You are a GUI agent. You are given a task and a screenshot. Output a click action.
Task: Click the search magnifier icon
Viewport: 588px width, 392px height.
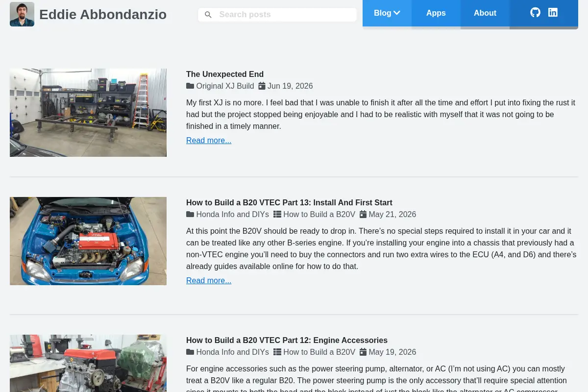click(x=208, y=15)
